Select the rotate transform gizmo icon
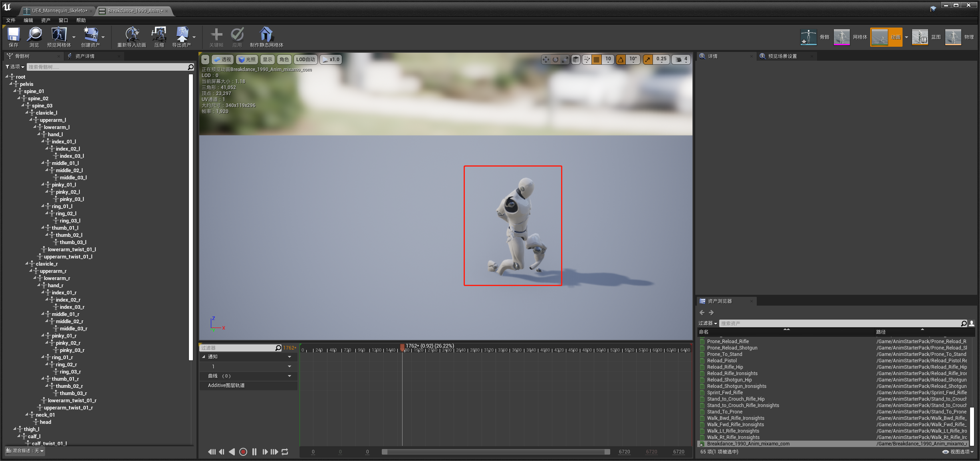This screenshot has height=461, width=980. click(x=555, y=60)
